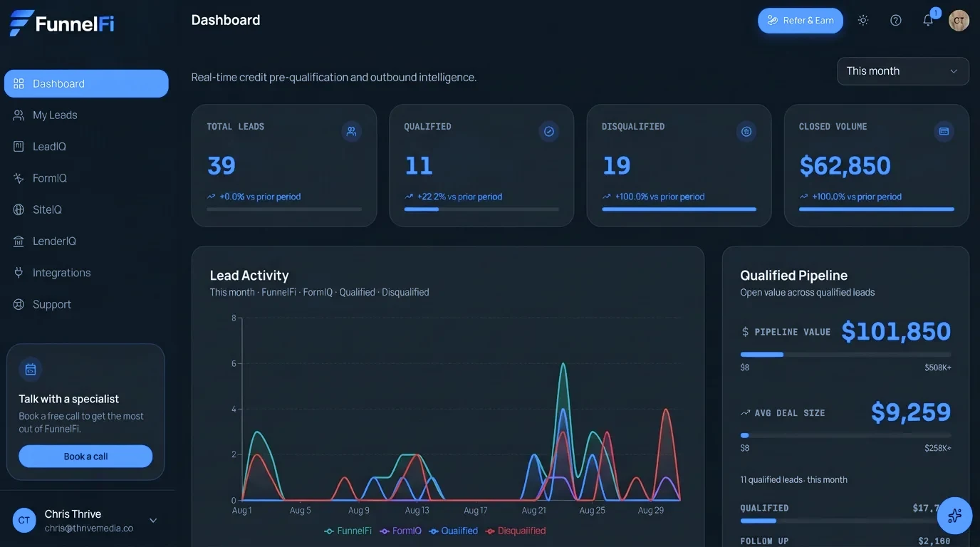Viewport: 980px width, 547px height.
Task: Click the Closed Volume value $62,850
Action: click(845, 166)
